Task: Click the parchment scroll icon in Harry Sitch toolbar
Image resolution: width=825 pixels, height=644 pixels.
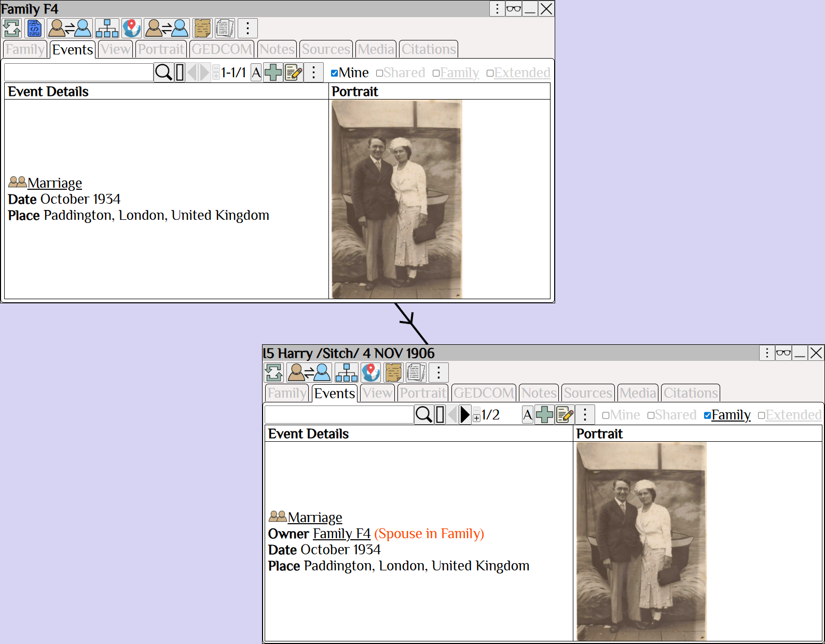Action: coord(393,372)
